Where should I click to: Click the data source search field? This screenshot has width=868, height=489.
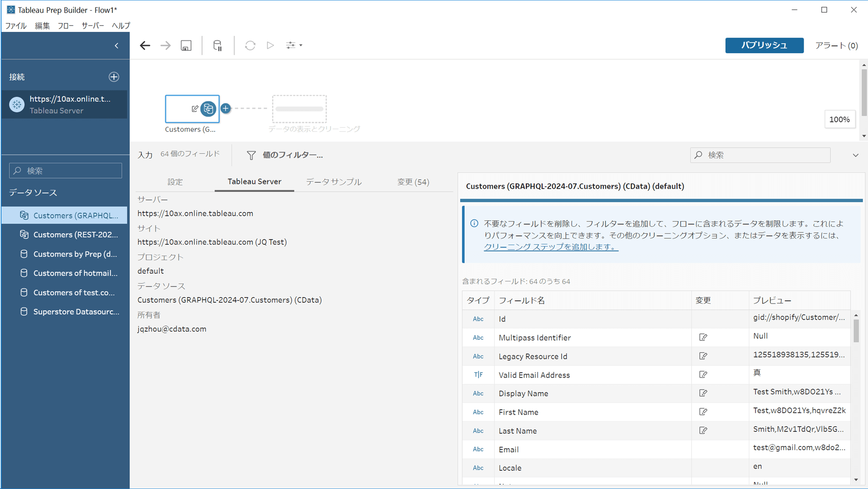point(66,171)
